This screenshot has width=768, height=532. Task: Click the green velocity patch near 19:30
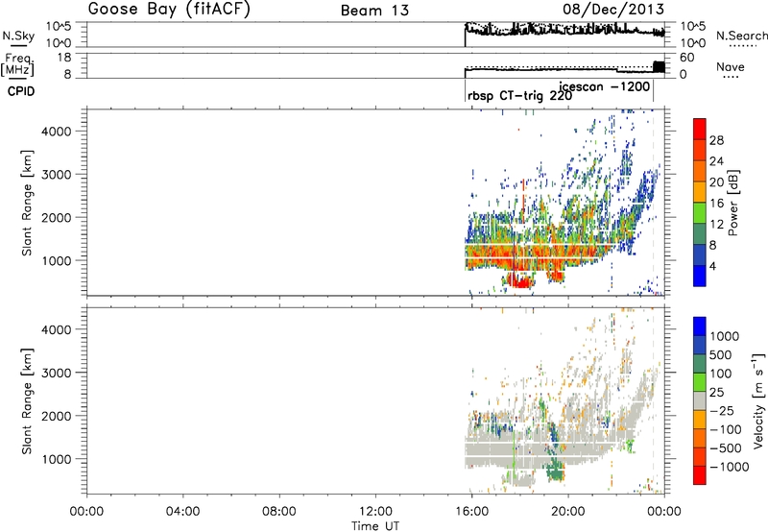[x=556, y=472]
